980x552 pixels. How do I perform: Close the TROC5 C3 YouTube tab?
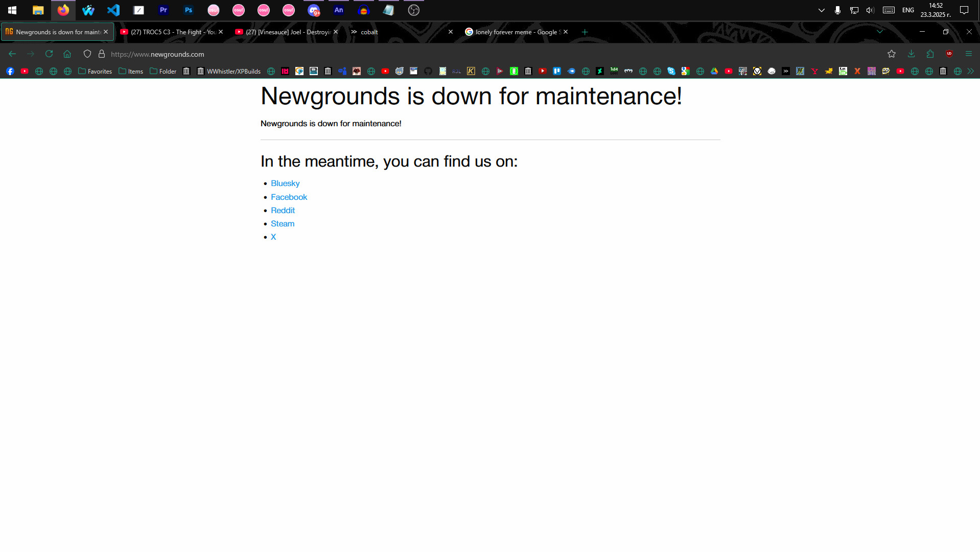[x=221, y=32]
